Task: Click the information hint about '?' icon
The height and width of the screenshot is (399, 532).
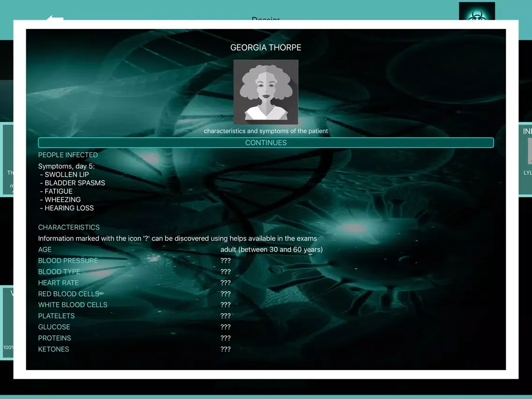Action: point(177,238)
